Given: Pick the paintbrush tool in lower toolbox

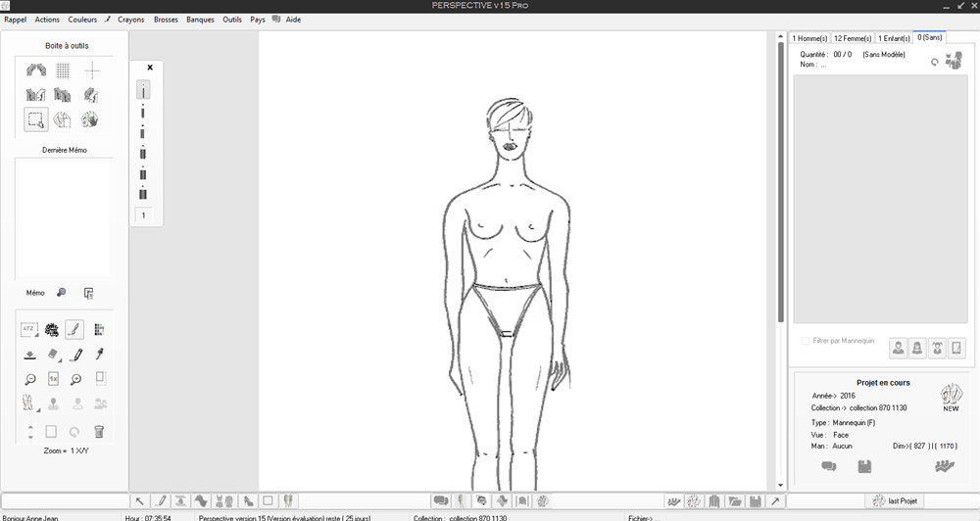Looking at the screenshot, I should (75, 330).
